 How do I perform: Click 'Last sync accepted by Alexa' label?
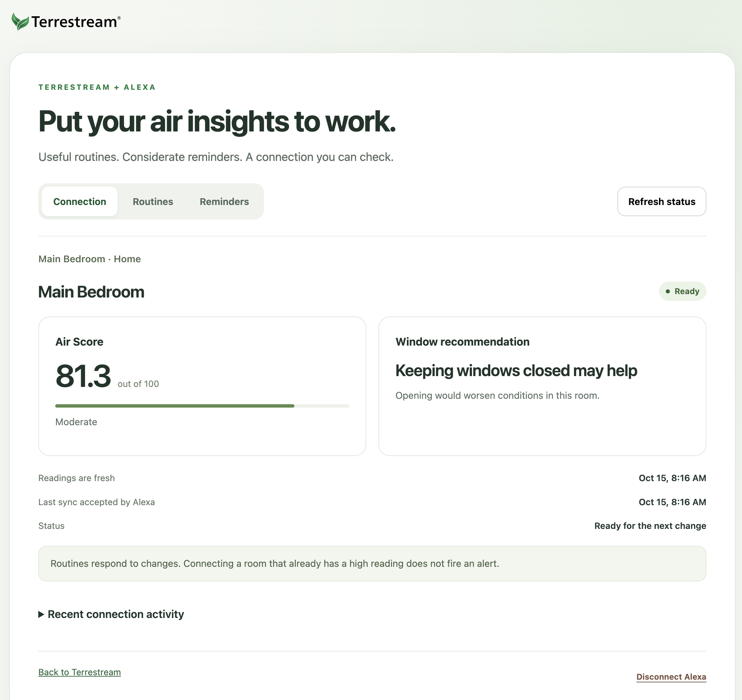coord(97,502)
